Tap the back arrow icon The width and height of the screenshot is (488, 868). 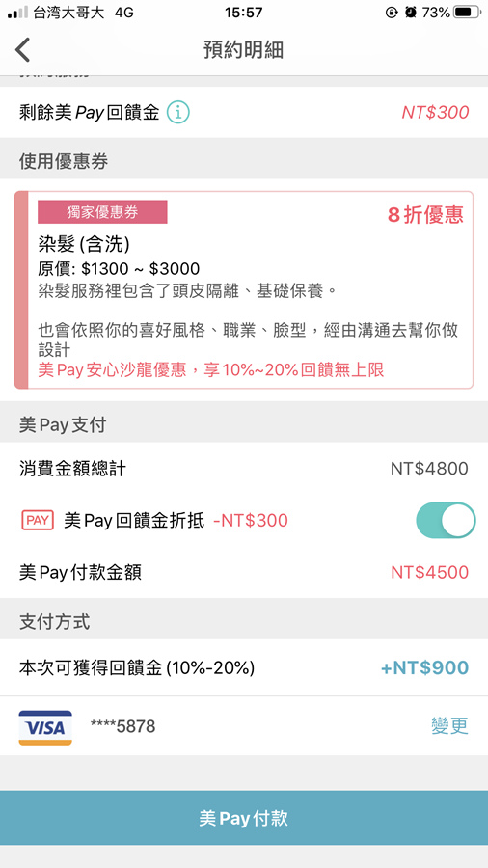pos(22,50)
